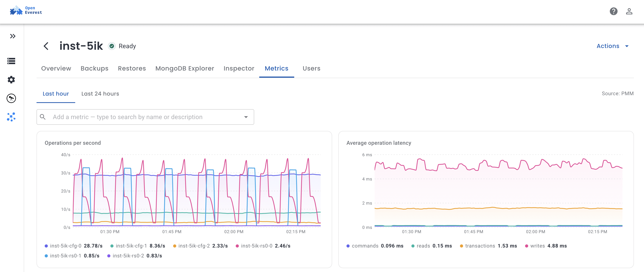Click 01:45 PM tick on operations chart
Screen dimensions: 644x272
coord(172,232)
